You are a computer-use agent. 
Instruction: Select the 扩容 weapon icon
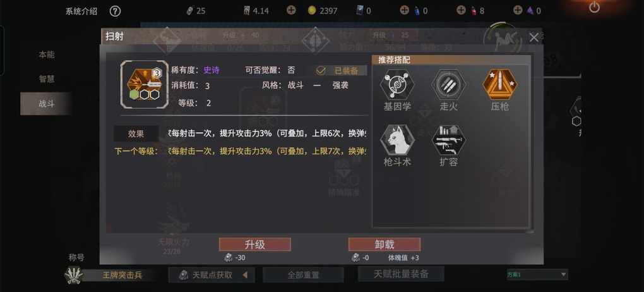click(x=448, y=140)
